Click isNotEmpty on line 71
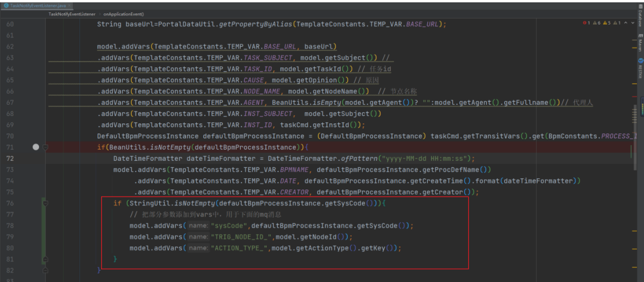The image size is (644, 282). [171, 147]
